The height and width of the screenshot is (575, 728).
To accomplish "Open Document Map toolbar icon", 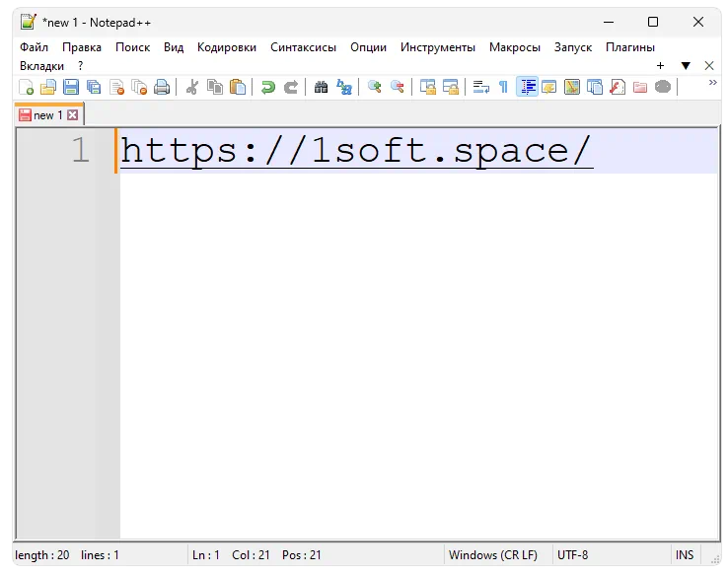I will (572, 87).
